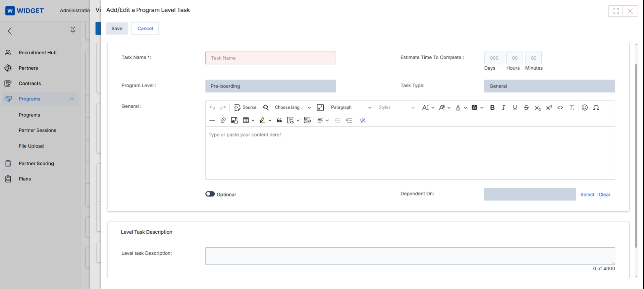Apply inline code formatting
Screen dimensions: 644x289
(x=560, y=108)
